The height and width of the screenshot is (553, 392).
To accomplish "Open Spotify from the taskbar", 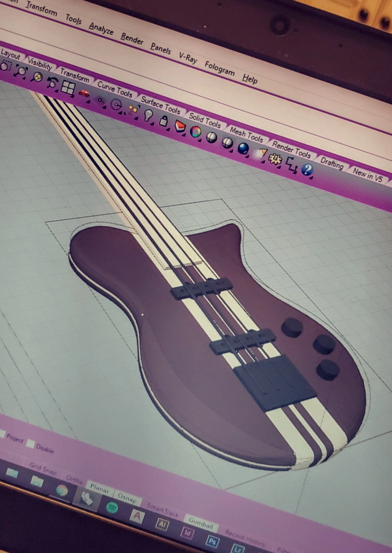I will [112, 507].
